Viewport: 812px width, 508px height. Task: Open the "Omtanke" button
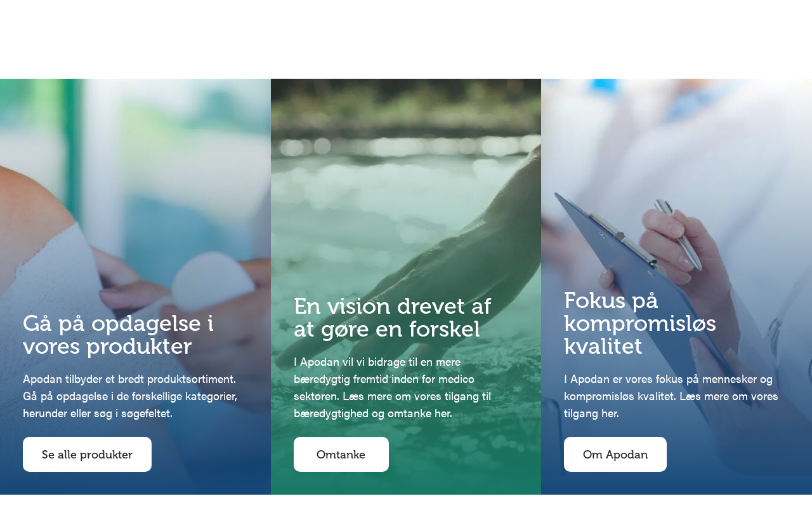(341, 455)
